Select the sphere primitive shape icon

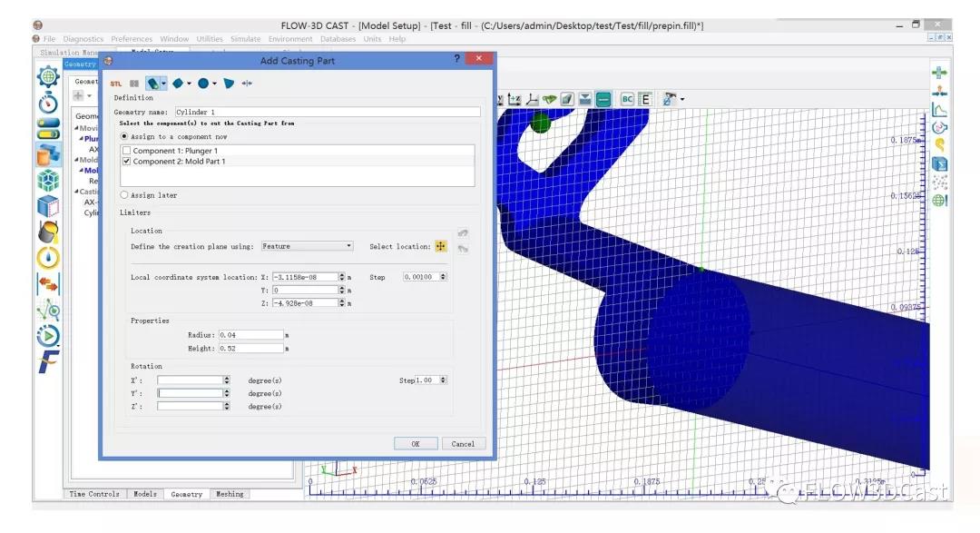(x=203, y=84)
